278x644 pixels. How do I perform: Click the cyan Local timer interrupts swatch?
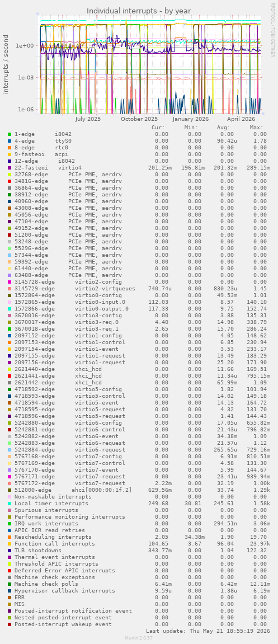coord(10,504)
